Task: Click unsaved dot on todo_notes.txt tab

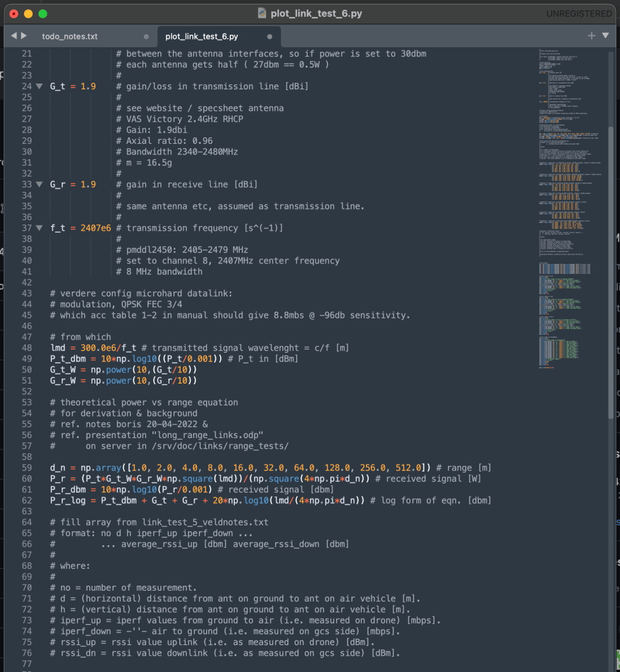Action: tap(146, 37)
